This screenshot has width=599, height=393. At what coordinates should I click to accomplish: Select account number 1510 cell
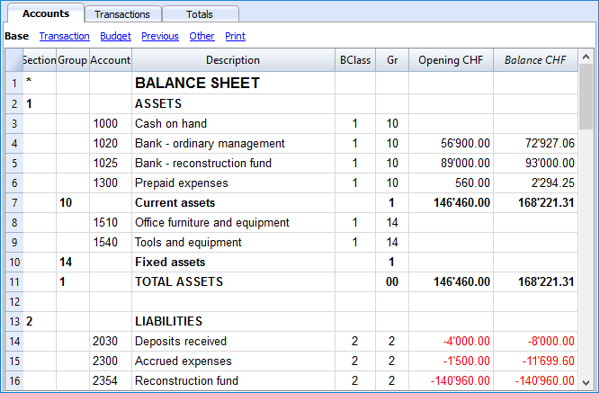(x=110, y=223)
